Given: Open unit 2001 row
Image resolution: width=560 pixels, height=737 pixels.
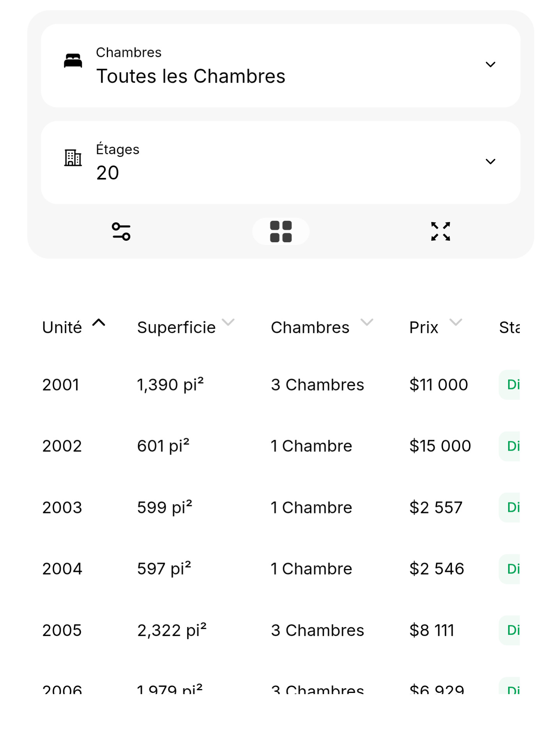Looking at the screenshot, I should (61, 385).
